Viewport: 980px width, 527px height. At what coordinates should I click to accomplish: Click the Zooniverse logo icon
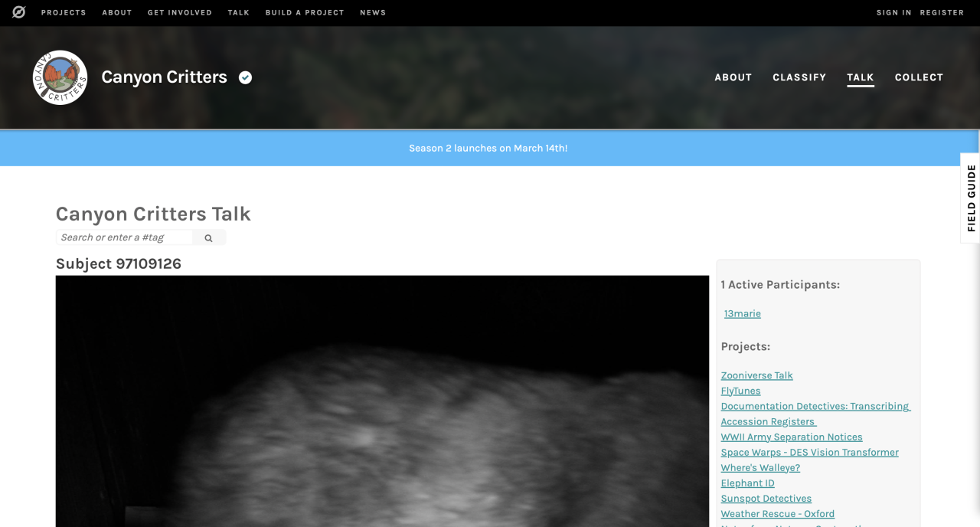[x=18, y=12]
